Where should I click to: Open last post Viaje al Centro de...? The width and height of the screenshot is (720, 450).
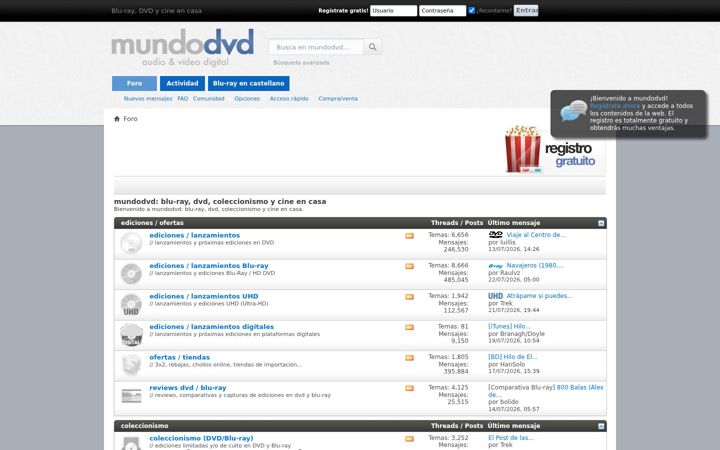coord(536,235)
